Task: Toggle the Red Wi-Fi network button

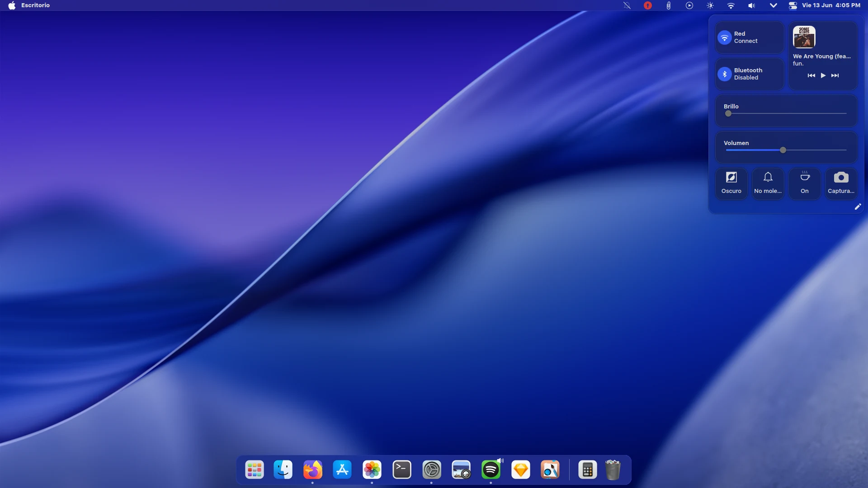Action: pos(750,38)
